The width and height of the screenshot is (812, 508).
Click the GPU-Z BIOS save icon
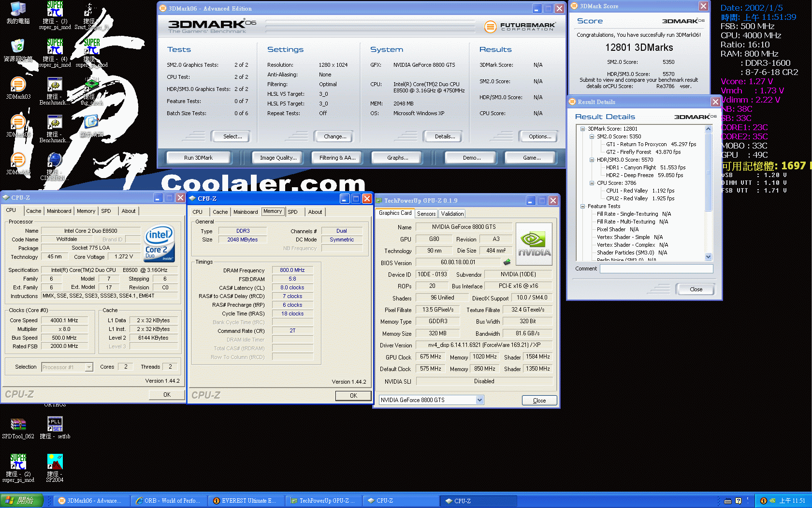point(507,262)
